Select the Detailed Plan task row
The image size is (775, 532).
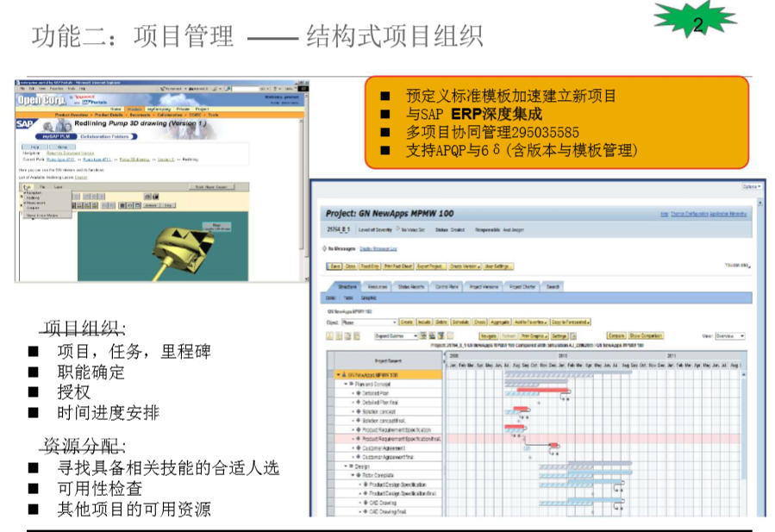(x=388, y=393)
